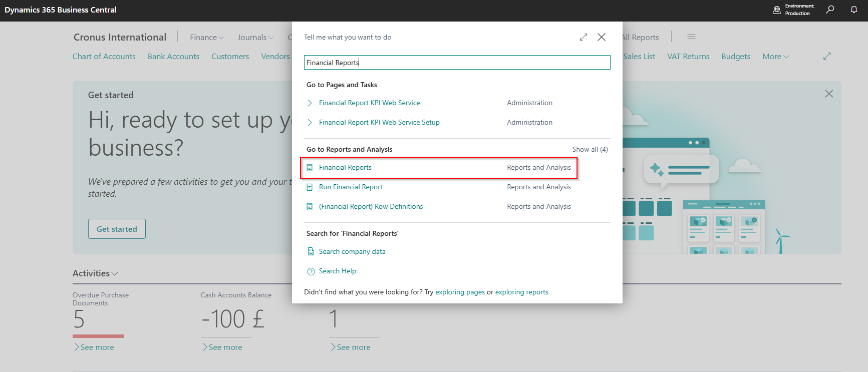Click in the Tell Me search field
868x372 pixels.
(x=457, y=63)
